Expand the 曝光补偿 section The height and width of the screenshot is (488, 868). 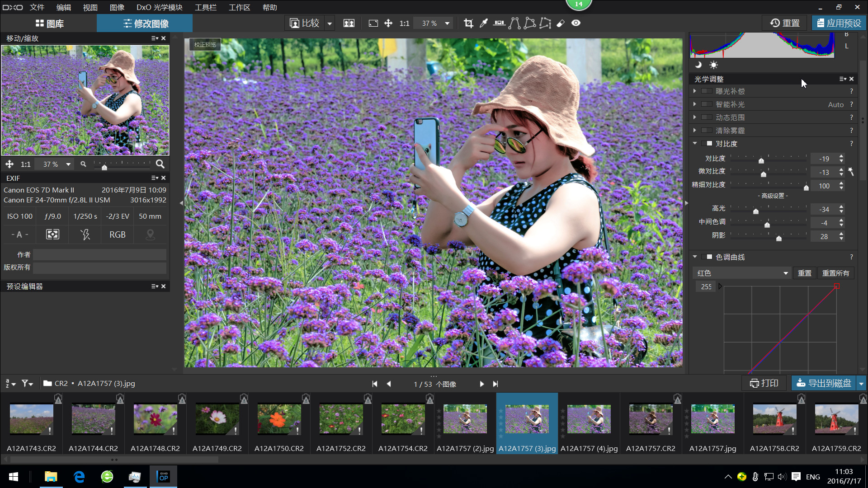pos(695,91)
